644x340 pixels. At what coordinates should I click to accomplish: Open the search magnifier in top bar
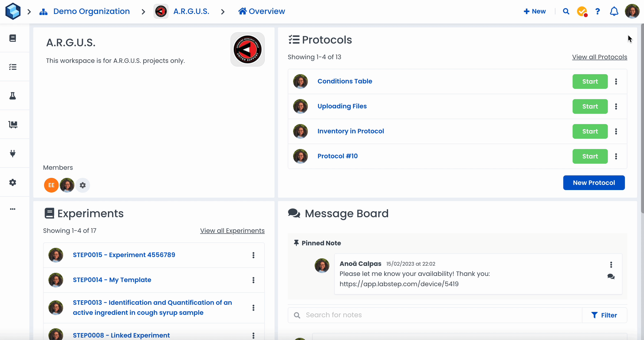click(x=566, y=11)
